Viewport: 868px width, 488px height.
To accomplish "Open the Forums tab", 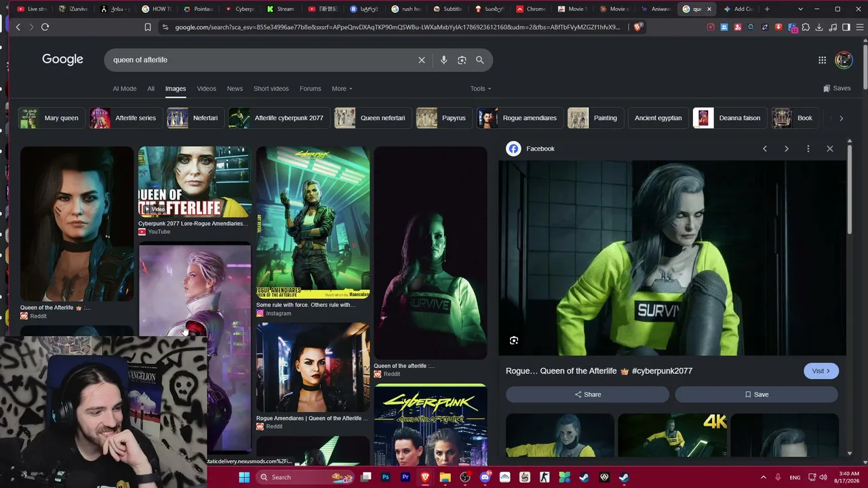I will pos(310,89).
